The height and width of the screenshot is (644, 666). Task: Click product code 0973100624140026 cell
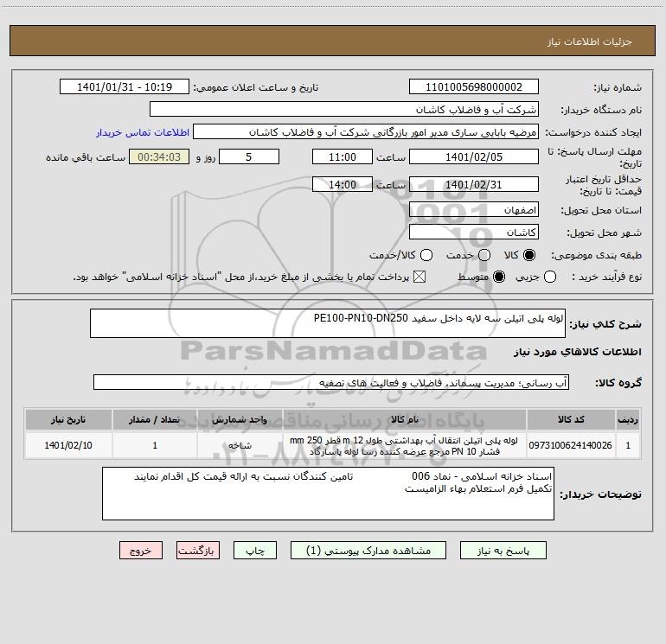(571, 445)
